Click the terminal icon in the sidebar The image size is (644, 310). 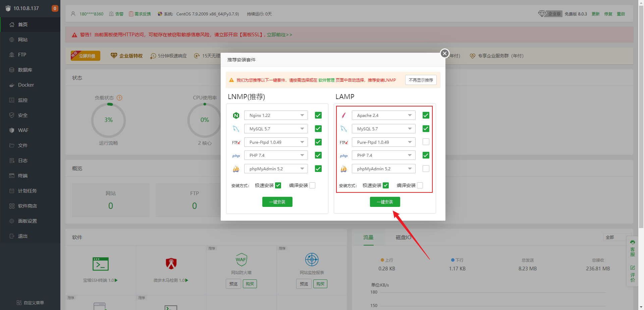pos(12,176)
